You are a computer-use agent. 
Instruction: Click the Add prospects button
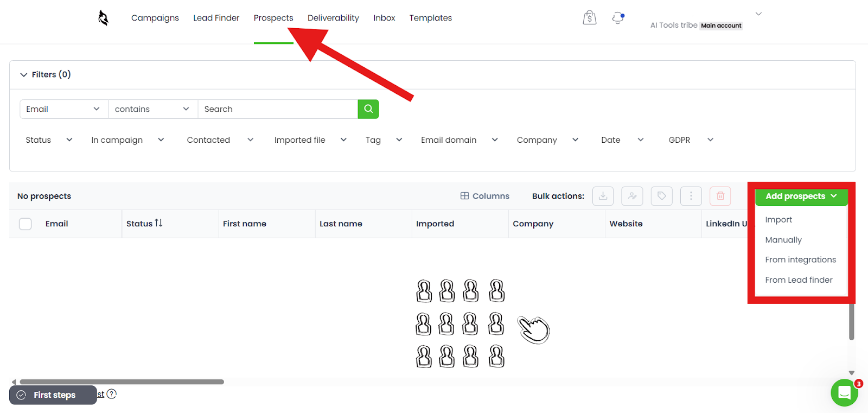[801, 196]
